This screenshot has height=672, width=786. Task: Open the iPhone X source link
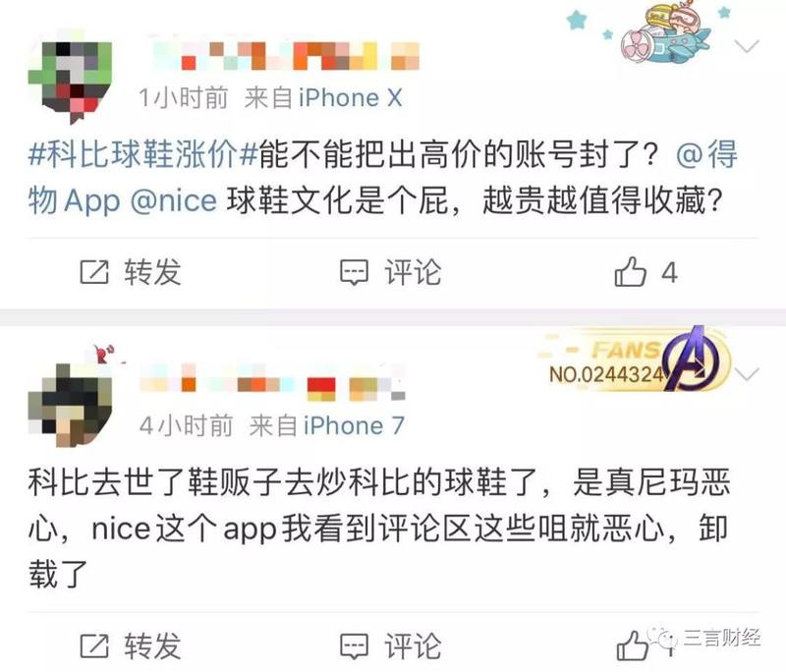pos(351,97)
